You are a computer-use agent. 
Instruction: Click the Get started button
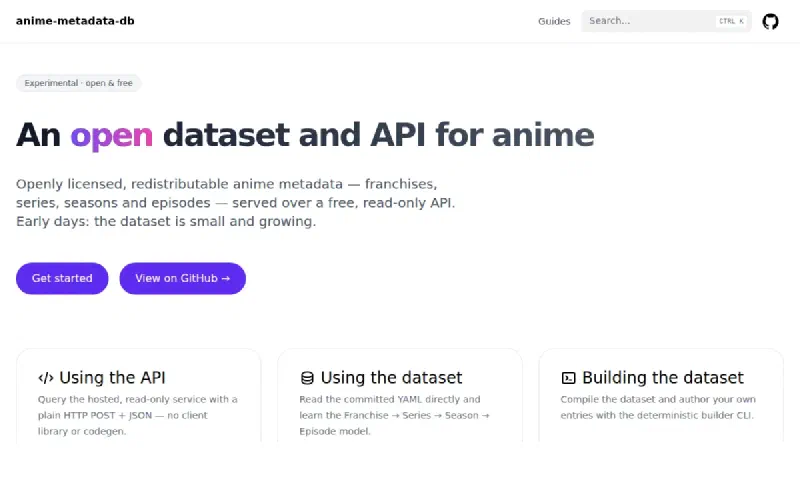62,279
